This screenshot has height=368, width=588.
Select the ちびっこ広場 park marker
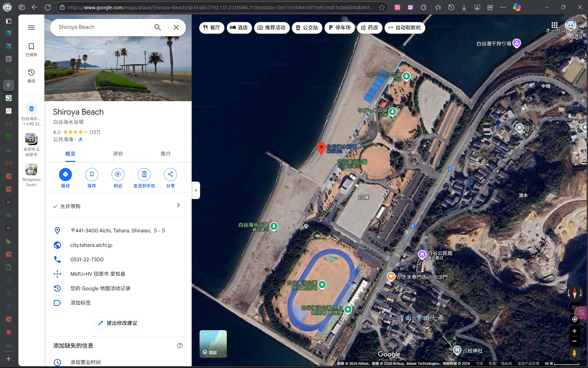(392, 112)
